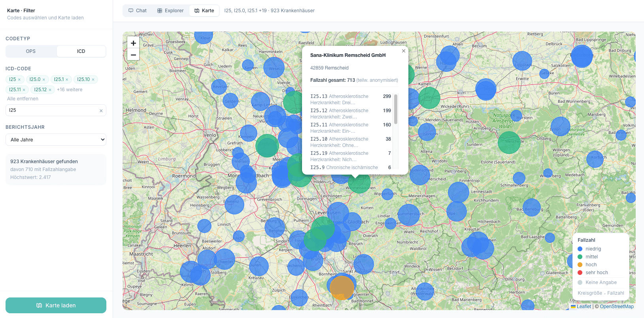Screen dimensions: 644x318
Task: Click '923 Krankenhäuser gefunden' summary text
Action: tap(44, 162)
